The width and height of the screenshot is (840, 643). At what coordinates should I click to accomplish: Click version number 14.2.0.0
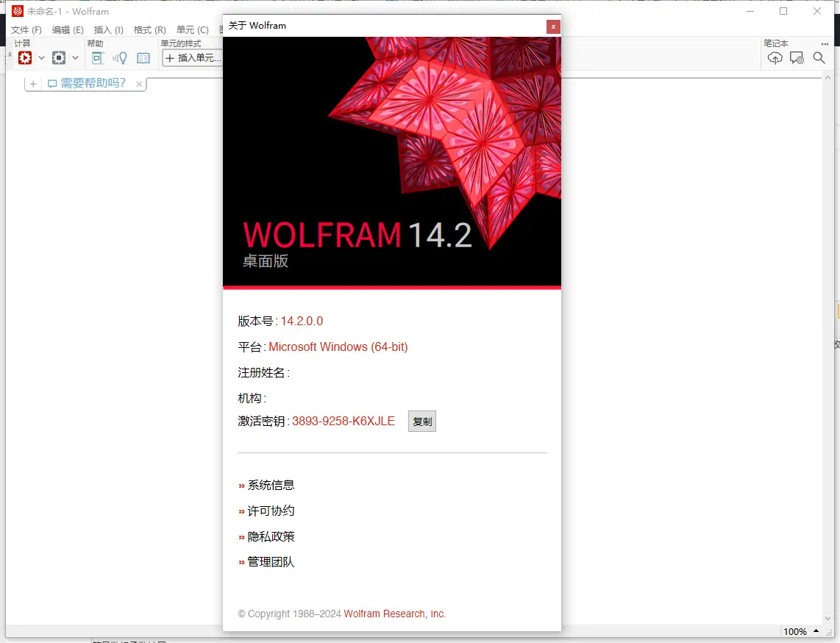pos(302,321)
